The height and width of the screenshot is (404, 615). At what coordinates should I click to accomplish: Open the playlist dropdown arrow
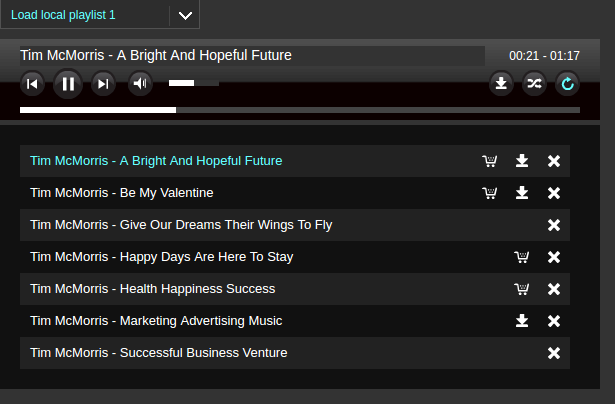click(185, 15)
